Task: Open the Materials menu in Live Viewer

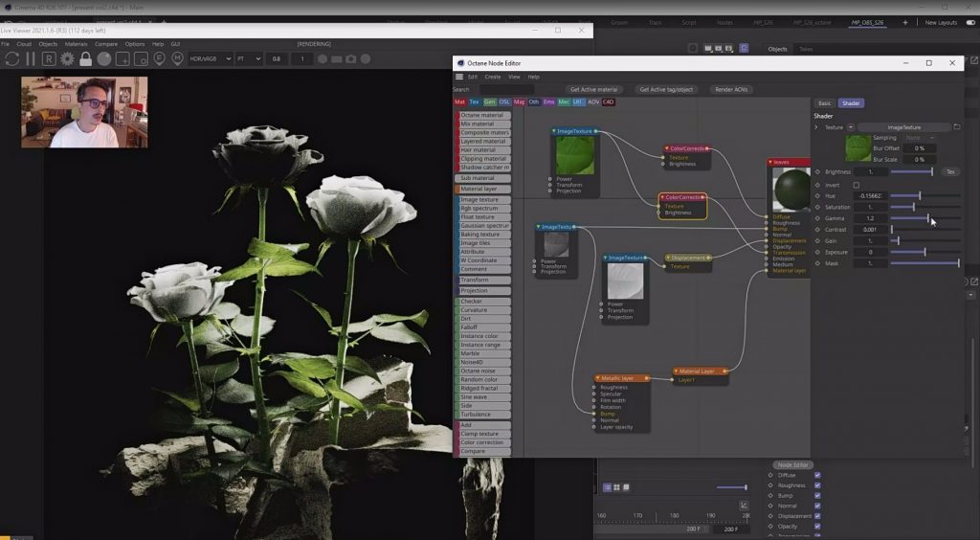Action: (77, 44)
